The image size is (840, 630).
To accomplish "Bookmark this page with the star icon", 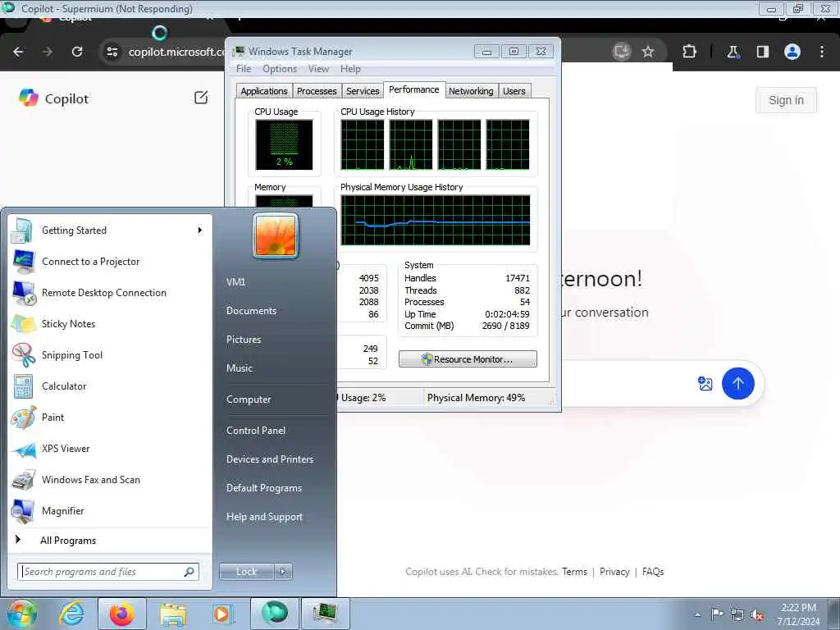I will click(648, 52).
